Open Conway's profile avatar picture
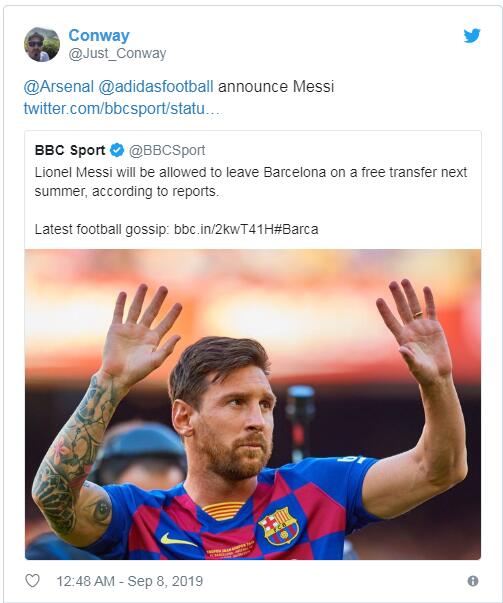This screenshot has width=503, height=603. [42, 44]
